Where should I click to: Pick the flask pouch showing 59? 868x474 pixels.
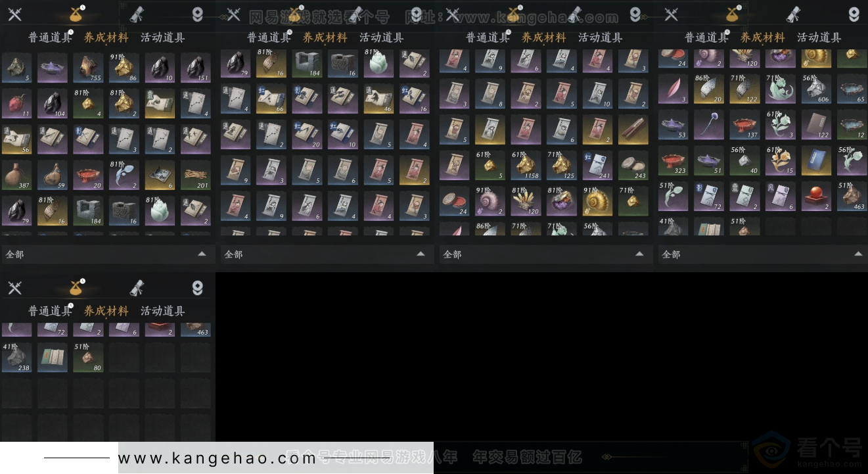coord(53,174)
